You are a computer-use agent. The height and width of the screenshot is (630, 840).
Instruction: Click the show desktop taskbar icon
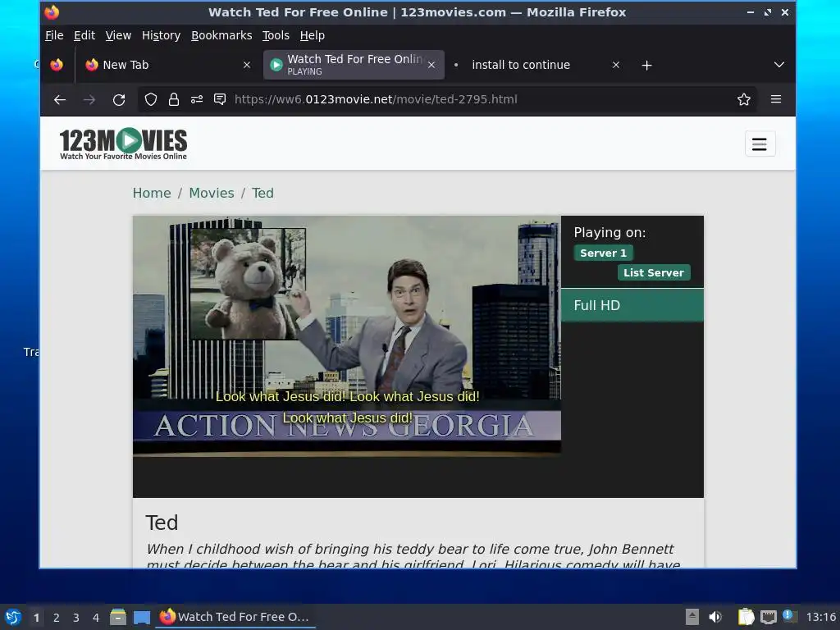[x=142, y=618]
